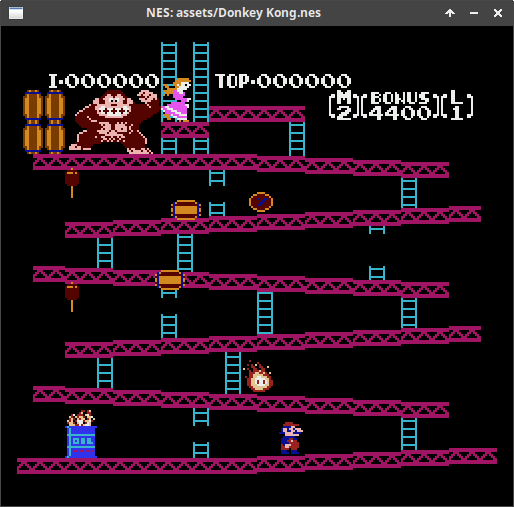Image resolution: width=514 pixels, height=507 pixels.
Task: Click the living fireball enemy
Action: [258, 377]
